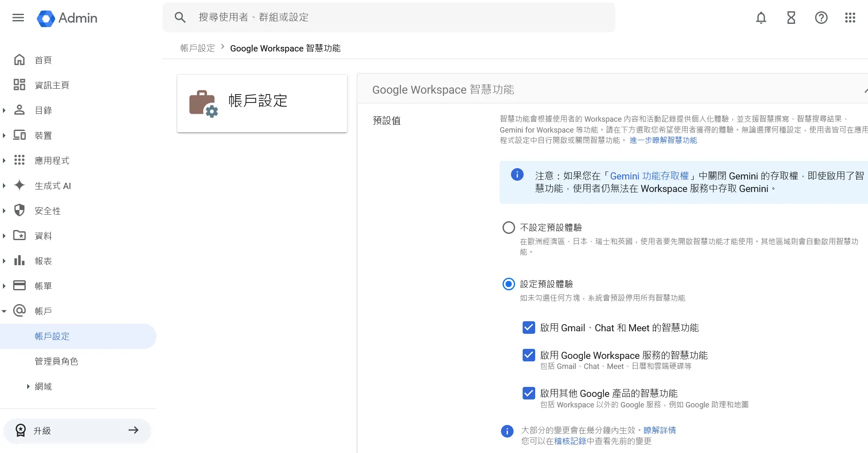Uncheck 啟用 Gmail、Chat 和 Meet 的智慧功能
The image size is (868, 453).
[x=529, y=328]
